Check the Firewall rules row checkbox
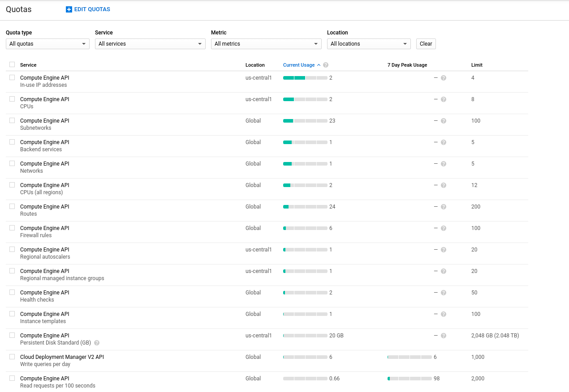The height and width of the screenshot is (392, 569). click(x=12, y=228)
